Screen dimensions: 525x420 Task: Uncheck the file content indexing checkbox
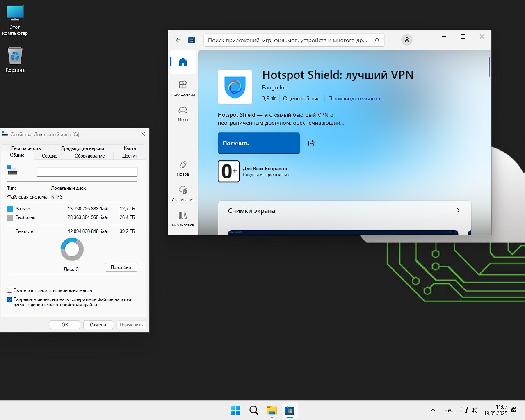(10, 300)
